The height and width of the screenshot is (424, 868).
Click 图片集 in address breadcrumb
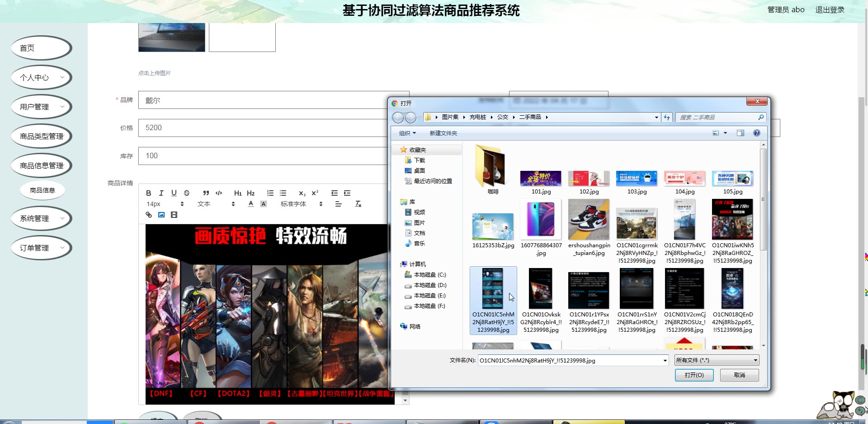coord(450,117)
